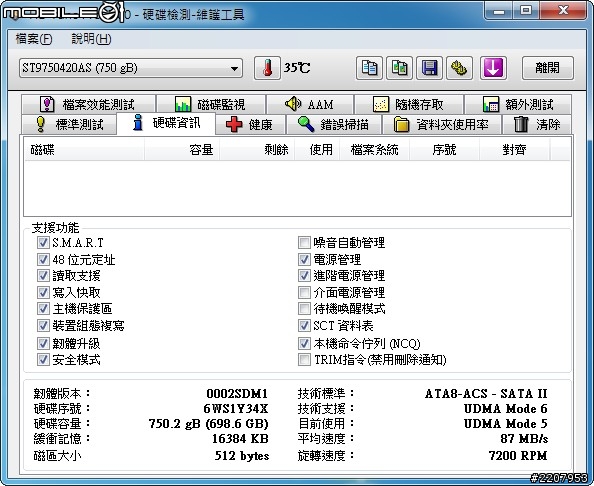The image size is (594, 486).
Task: Toggle the 噪音自動管理 checkbox
Action: point(304,242)
